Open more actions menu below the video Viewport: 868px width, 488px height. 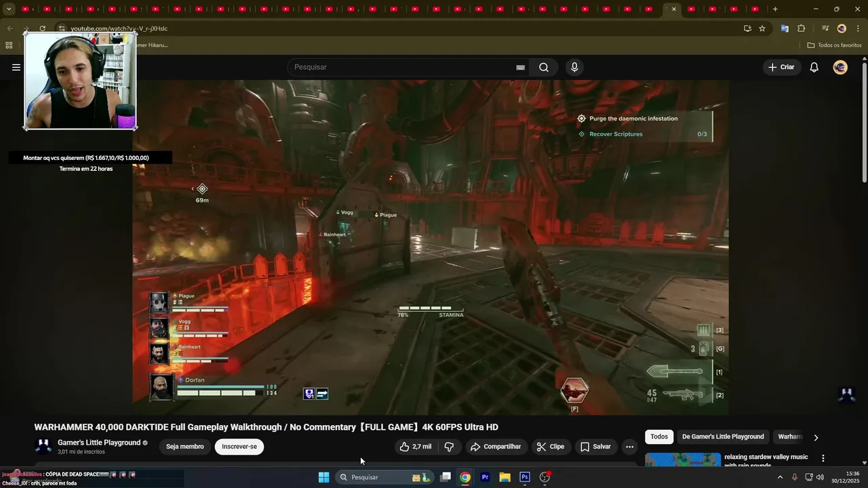click(x=629, y=447)
